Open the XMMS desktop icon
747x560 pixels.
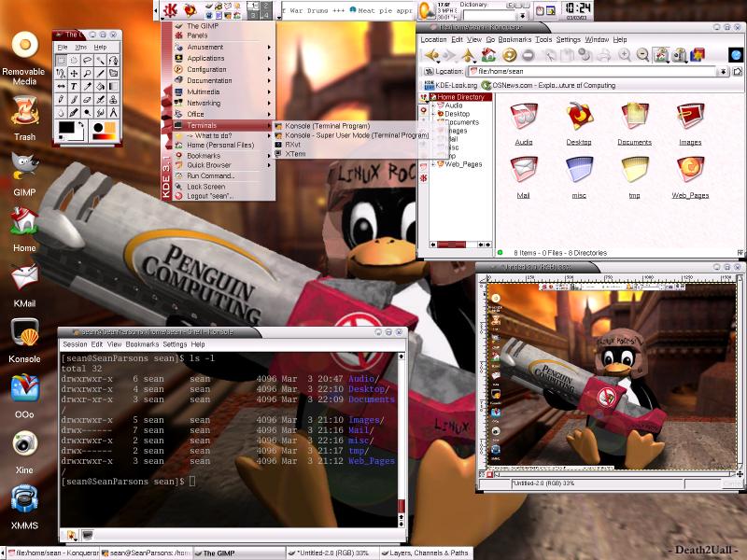24,498
